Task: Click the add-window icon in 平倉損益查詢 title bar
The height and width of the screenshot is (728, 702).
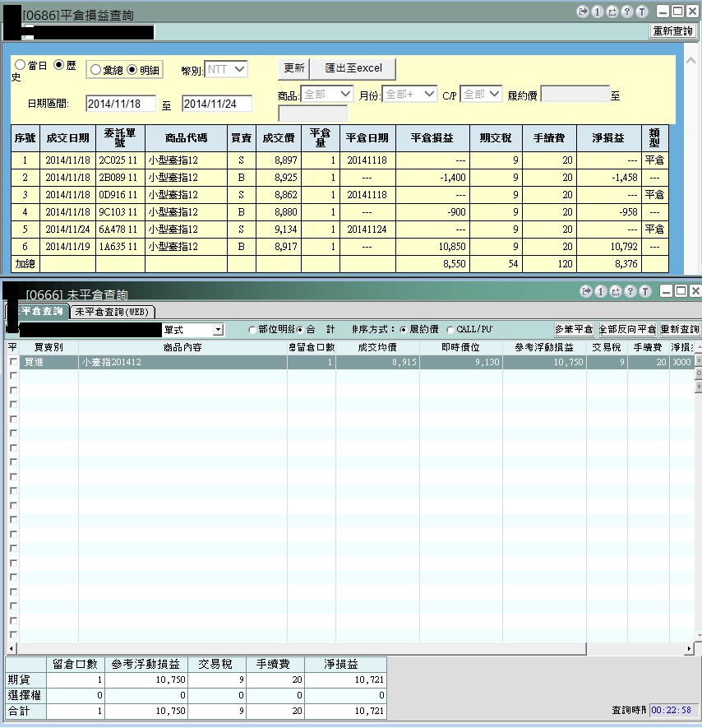Action: [x=612, y=12]
